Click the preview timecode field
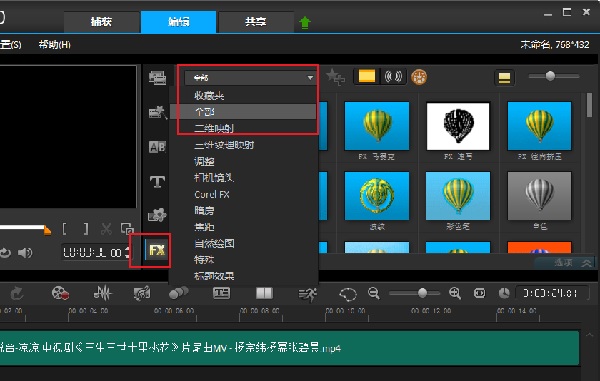This screenshot has width=600, height=381. coord(96,252)
